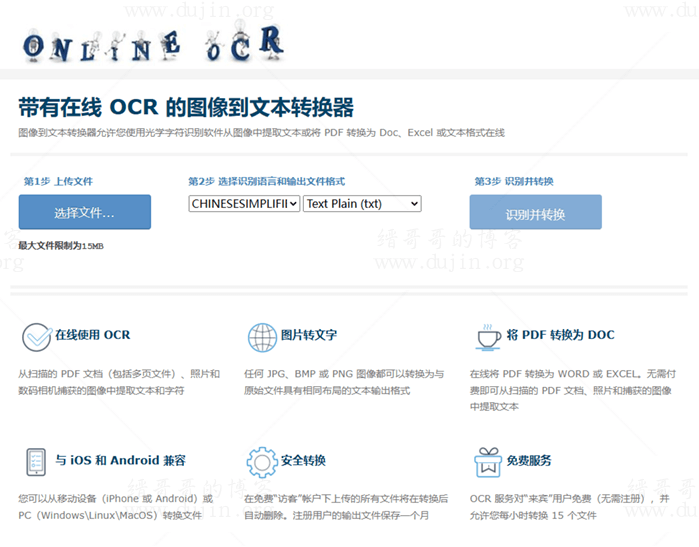Click the gear icon beside 安全转换
The image size is (699, 547).
click(x=262, y=462)
